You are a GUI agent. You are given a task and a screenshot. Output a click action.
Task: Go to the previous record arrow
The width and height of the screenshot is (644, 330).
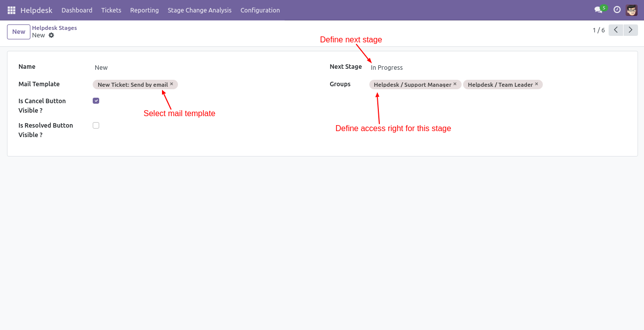616,30
